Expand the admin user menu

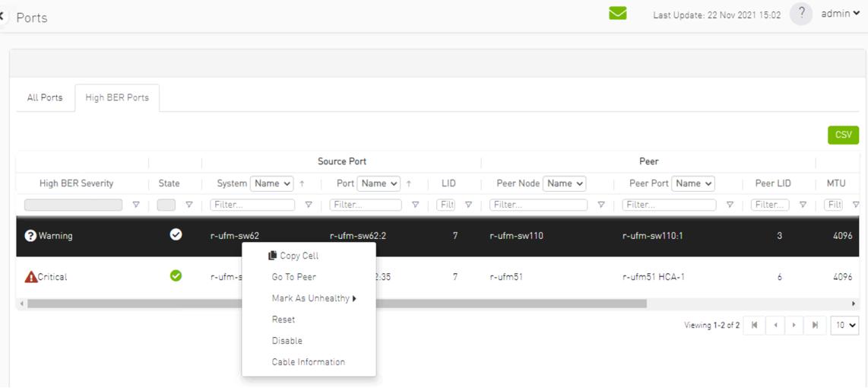(x=840, y=14)
